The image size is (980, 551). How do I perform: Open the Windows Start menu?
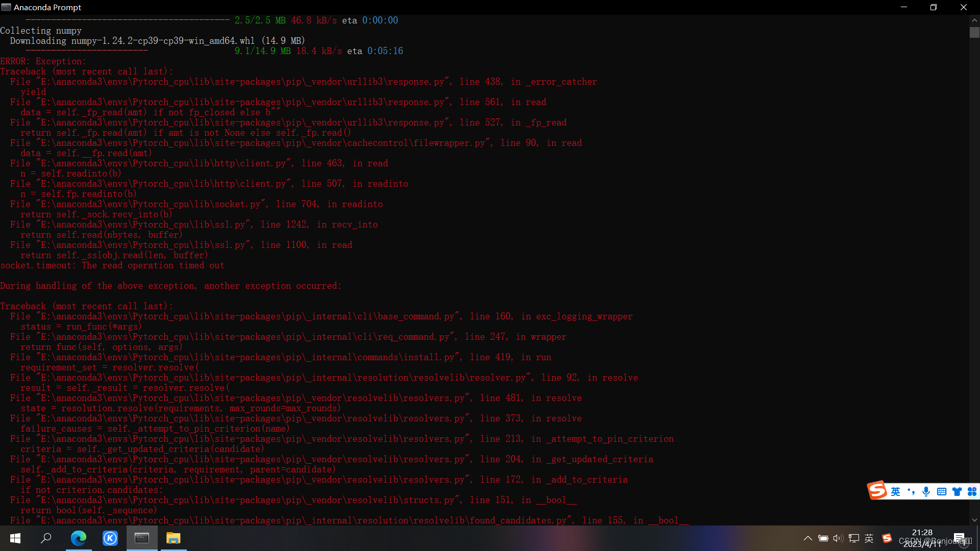point(15,538)
